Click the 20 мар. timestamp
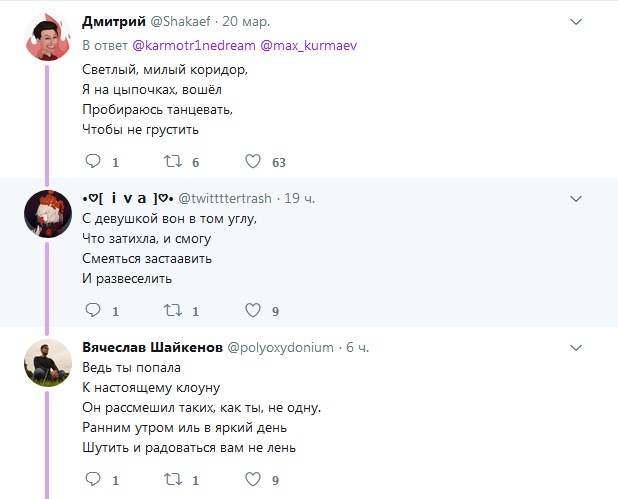This screenshot has width=618, height=499. pos(246,21)
